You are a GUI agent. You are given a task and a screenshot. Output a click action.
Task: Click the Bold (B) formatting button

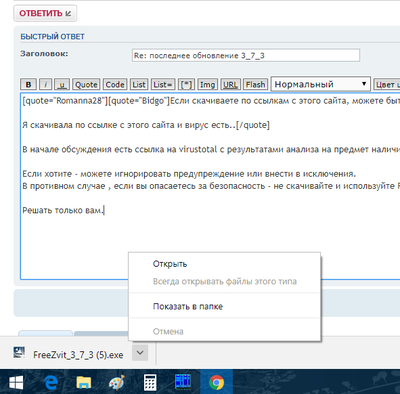click(x=28, y=84)
